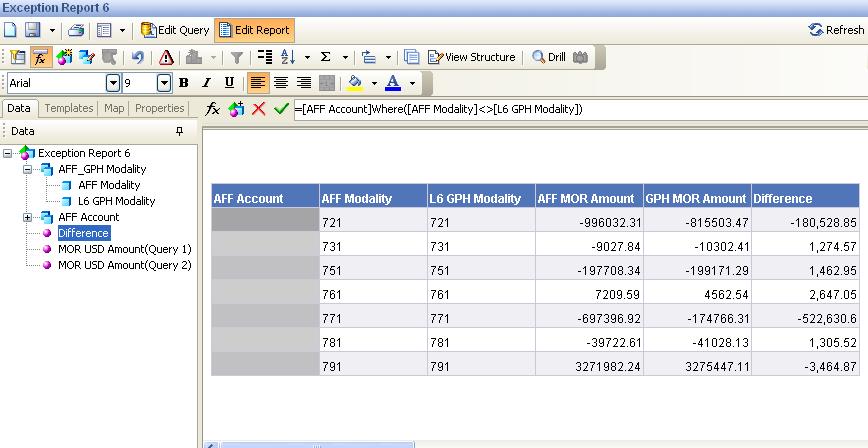The width and height of the screenshot is (868, 448).
Task: Open the font color dropdown arrow
Action: [x=412, y=84]
